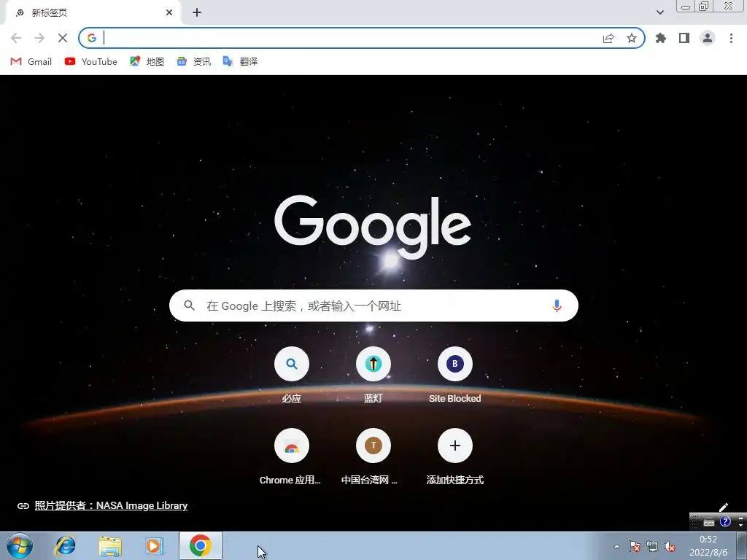This screenshot has height=560, width=747.
Task: Open Chrome's three-dot menu
Action: [x=731, y=38]
